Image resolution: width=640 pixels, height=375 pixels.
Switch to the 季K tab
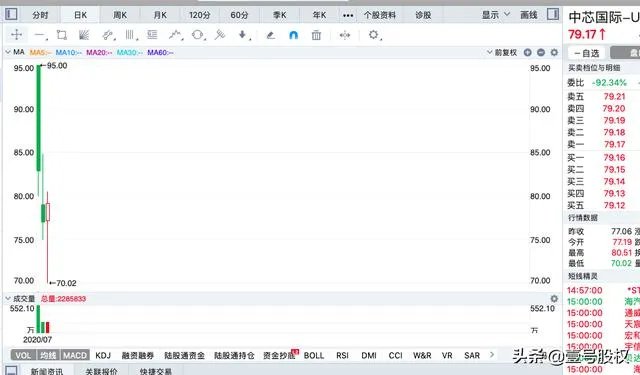point(280,15)
